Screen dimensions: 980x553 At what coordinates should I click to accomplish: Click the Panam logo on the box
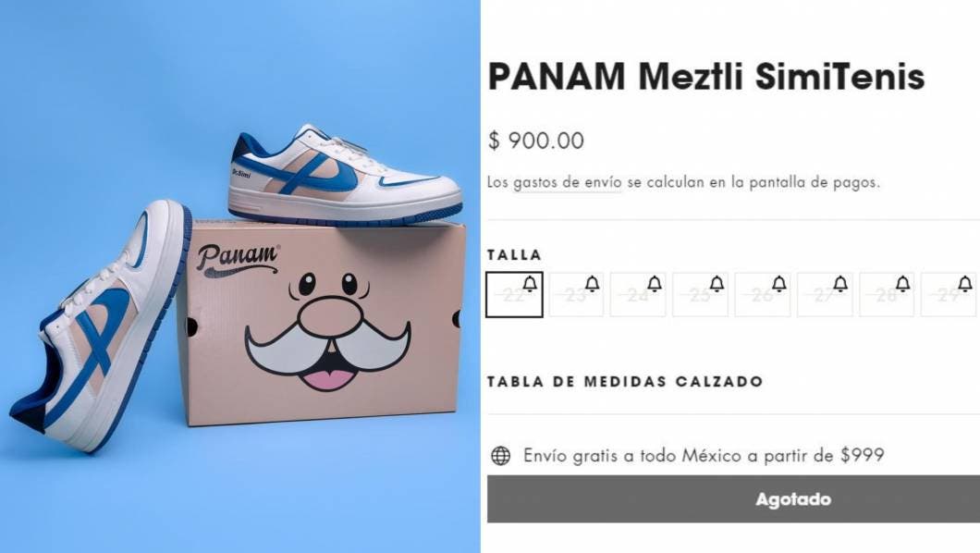pyautogui.click(x=239, y=259)
